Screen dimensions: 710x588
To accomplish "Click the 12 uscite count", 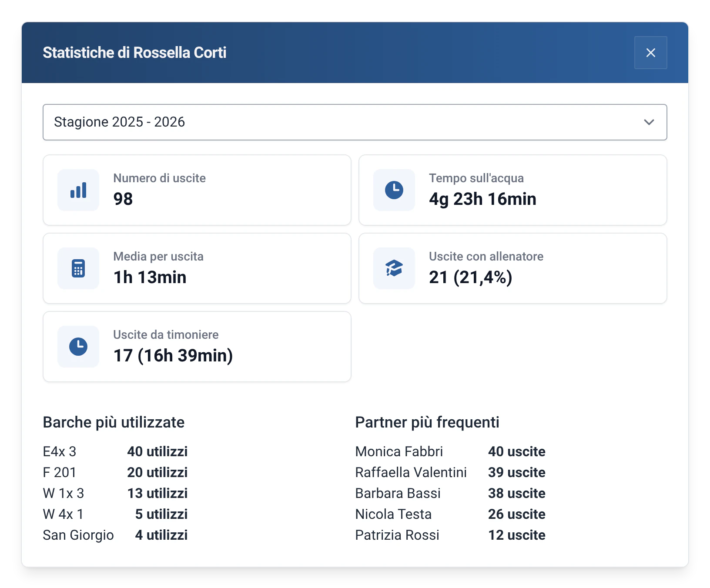I will coord(517,535).
